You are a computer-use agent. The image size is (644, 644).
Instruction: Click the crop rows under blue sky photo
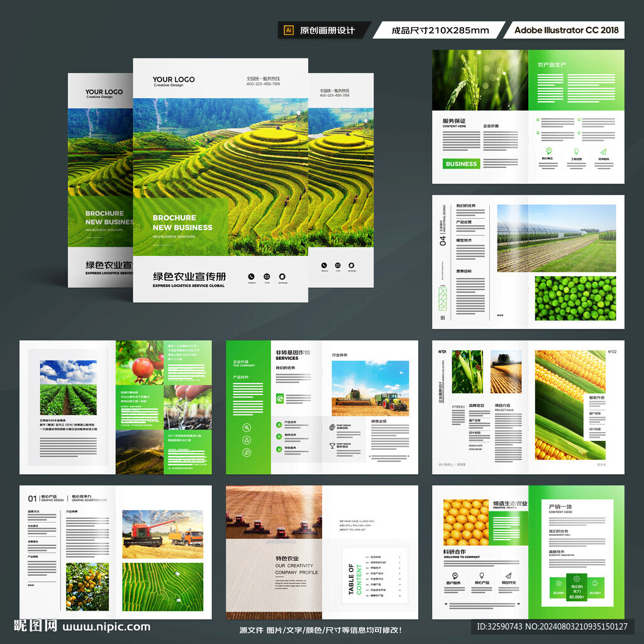click(68, 387)
